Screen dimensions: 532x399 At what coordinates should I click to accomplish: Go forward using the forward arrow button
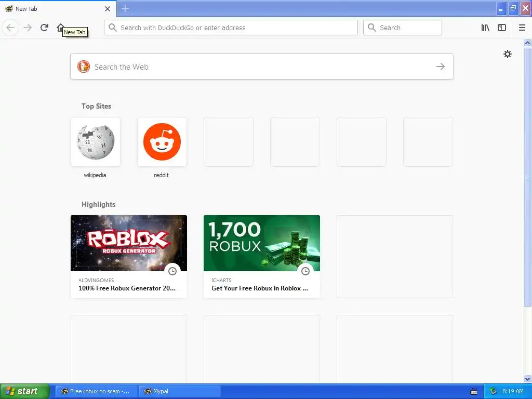click(x=28, y=28)
